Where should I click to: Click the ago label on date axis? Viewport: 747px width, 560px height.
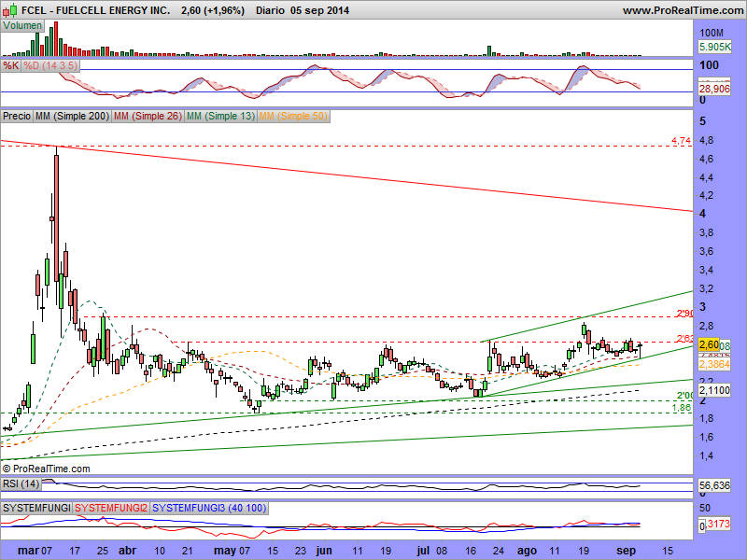(527, 552)
